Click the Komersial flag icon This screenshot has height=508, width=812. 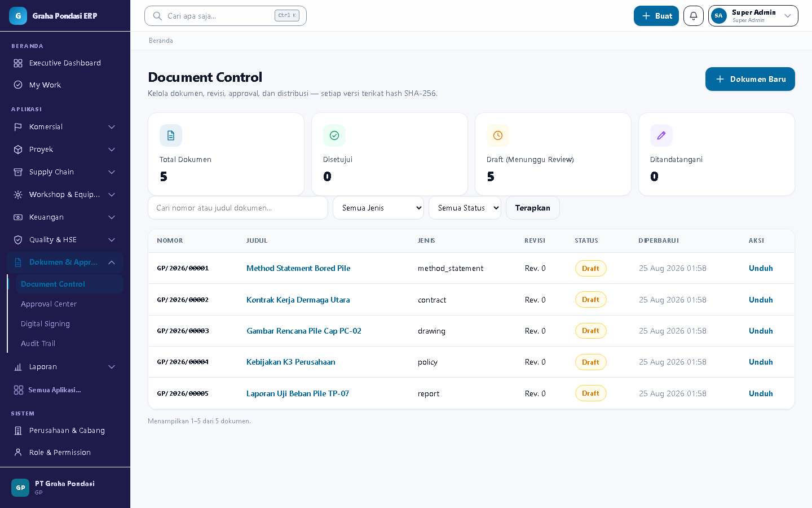[18, 127]
